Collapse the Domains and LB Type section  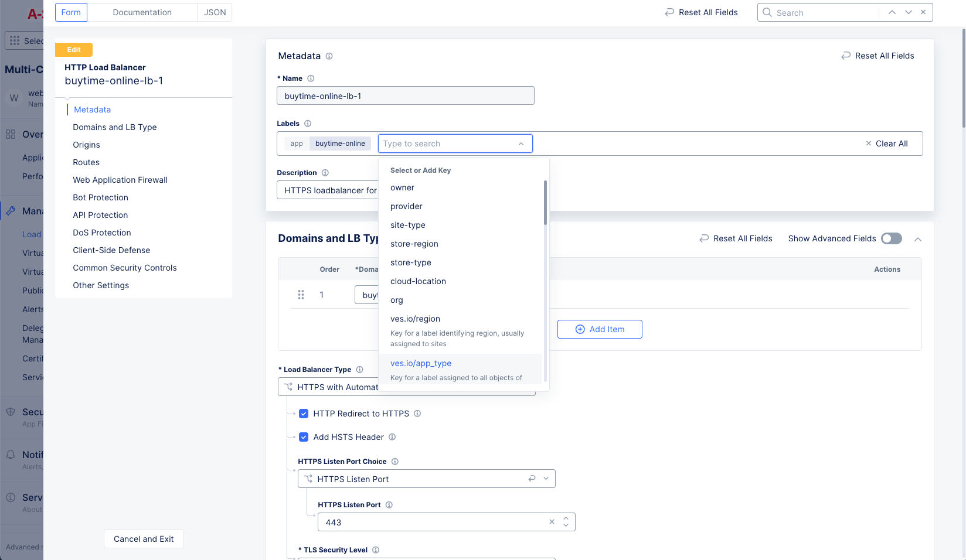pos(918,239)
